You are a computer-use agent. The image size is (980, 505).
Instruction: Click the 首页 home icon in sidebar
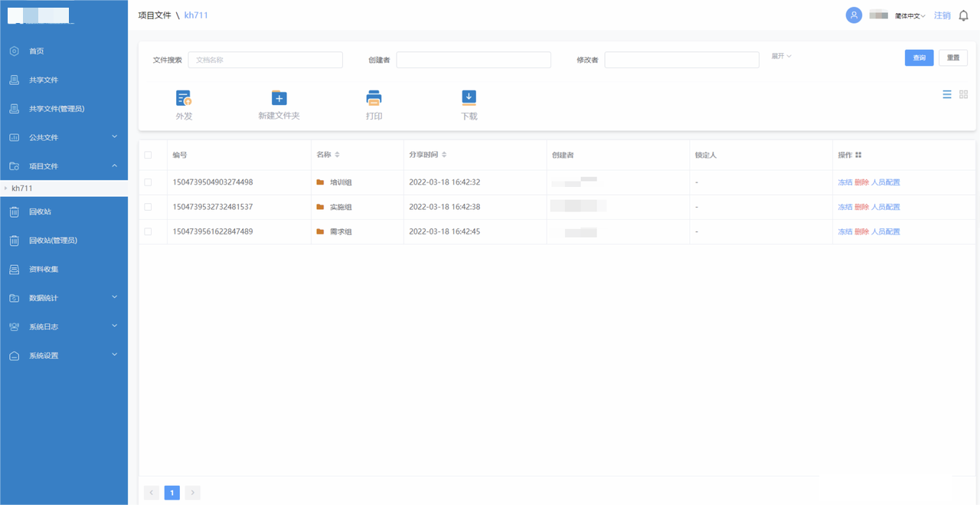click(x=14, y=51)
